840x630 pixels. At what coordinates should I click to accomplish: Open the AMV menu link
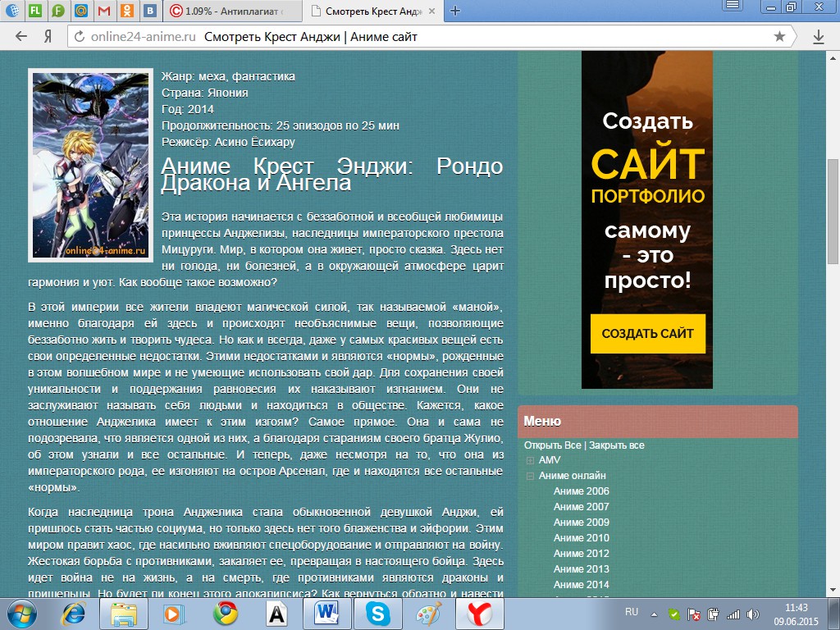(550, 459)
